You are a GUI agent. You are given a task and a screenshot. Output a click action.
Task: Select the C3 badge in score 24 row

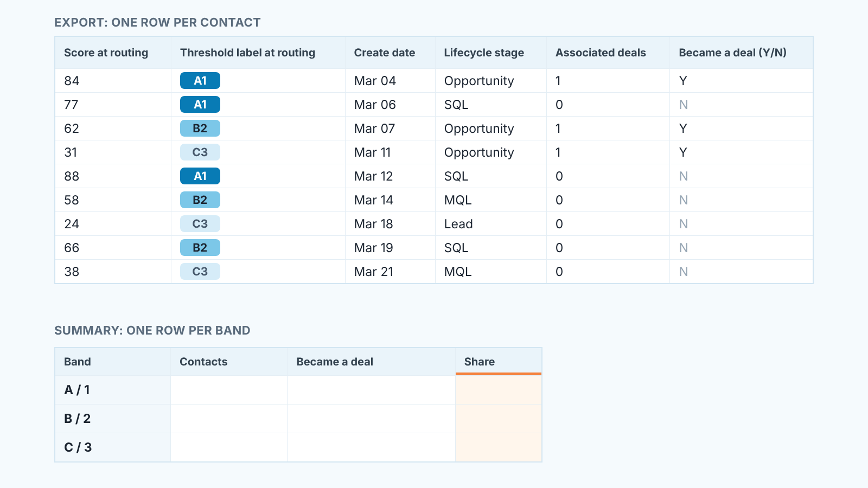point(200,224)
